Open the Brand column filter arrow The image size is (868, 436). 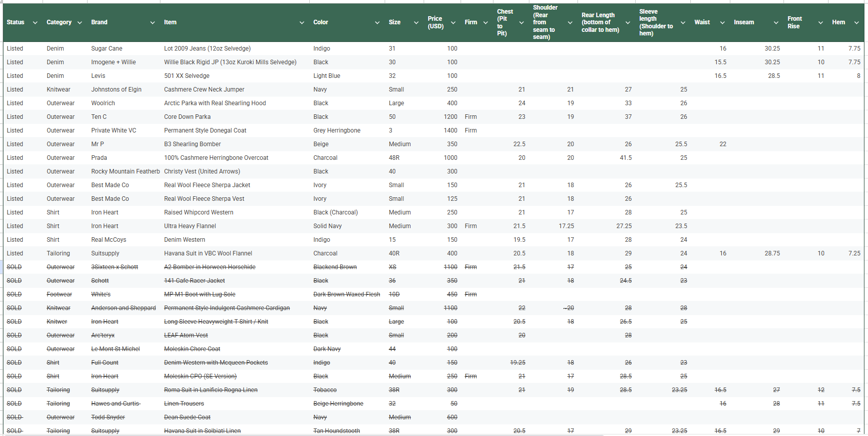click(x=152, y=23)
